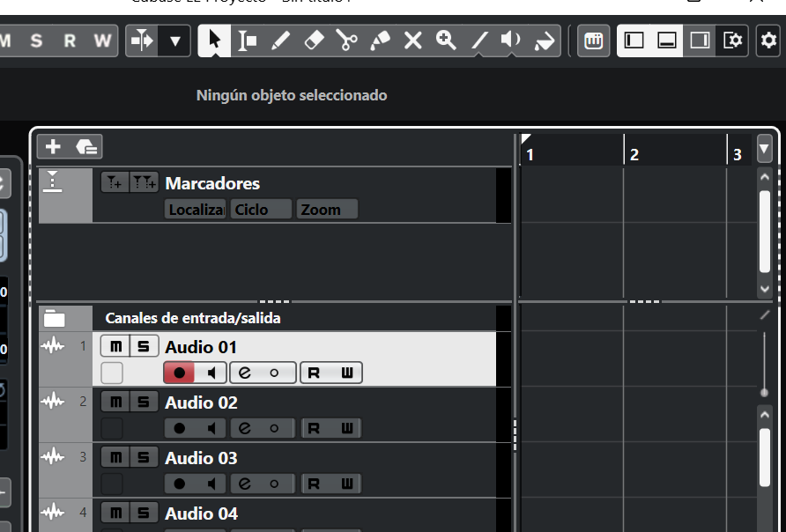
Task: Click global Mute M toolbar button
Action: 6,41
